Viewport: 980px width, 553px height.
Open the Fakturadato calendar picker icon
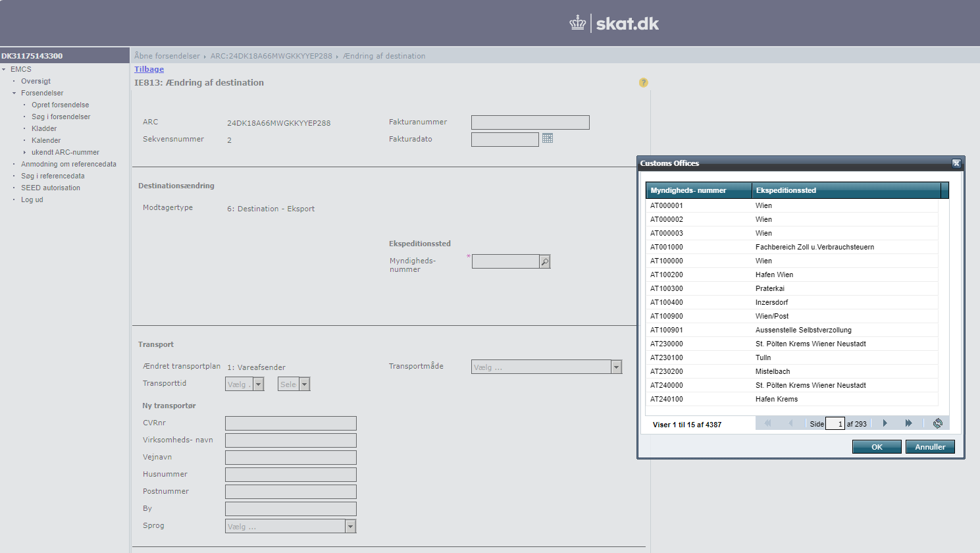pos(548,138)
